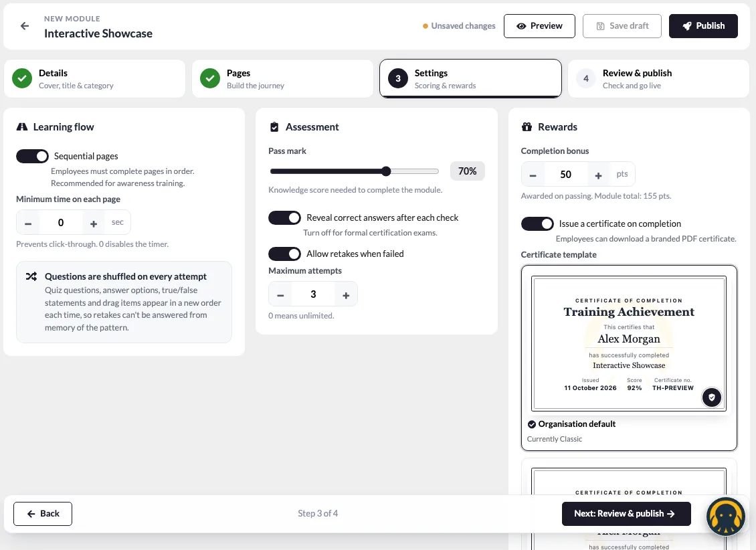
Task: Go to Details step
Action: [94, 78]
